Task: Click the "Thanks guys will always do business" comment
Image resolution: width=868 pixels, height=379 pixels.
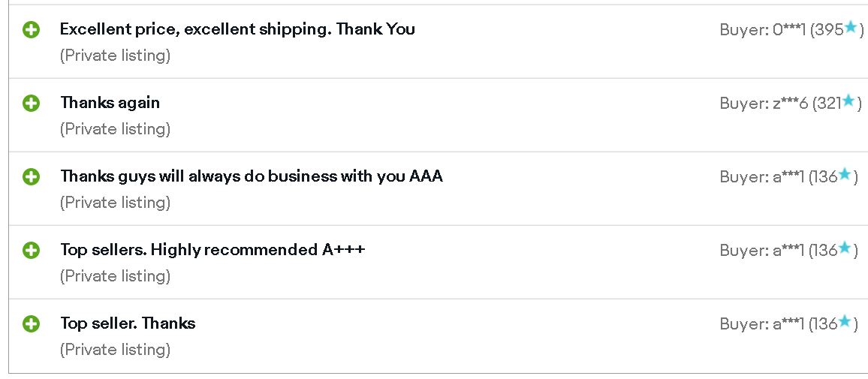Action: 252,176
